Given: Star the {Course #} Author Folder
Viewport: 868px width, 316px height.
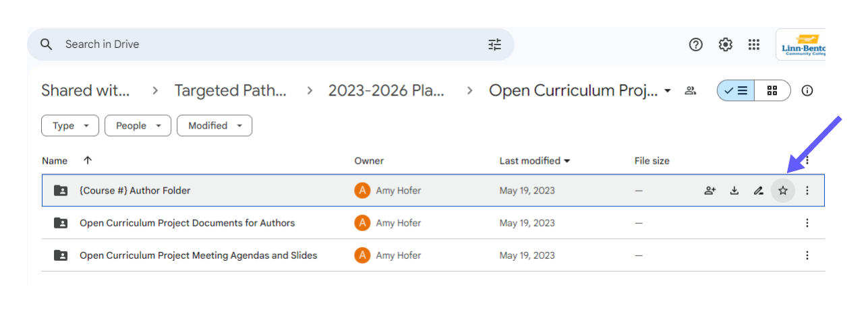Looking at the screenshot, I should click(782, 191).
